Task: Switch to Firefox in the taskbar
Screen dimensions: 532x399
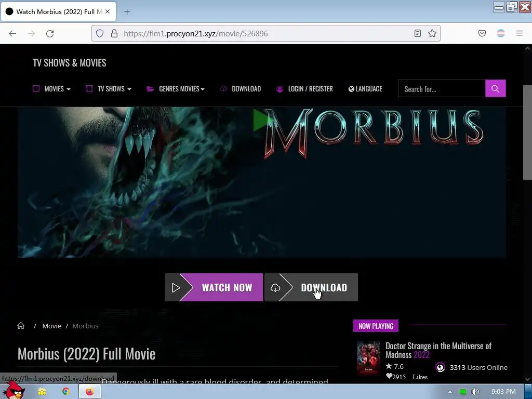Action: [x=89, y=392]
